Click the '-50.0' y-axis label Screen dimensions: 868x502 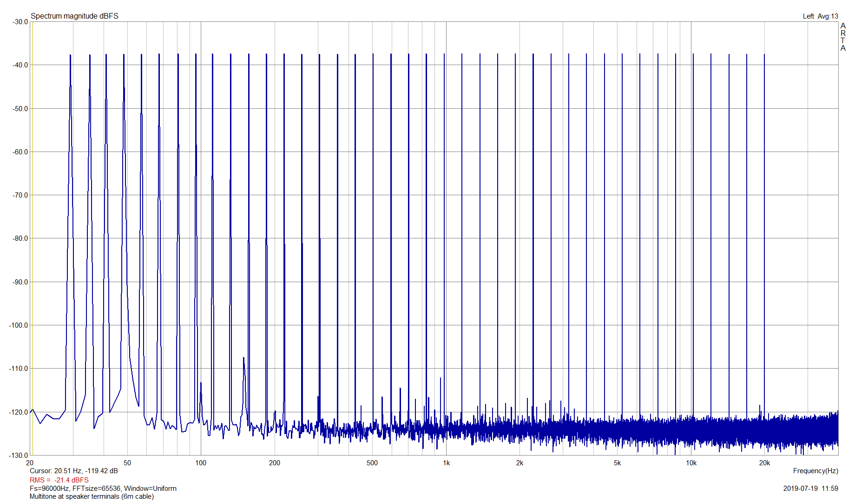pyautogui.click(x=20, y=109)
